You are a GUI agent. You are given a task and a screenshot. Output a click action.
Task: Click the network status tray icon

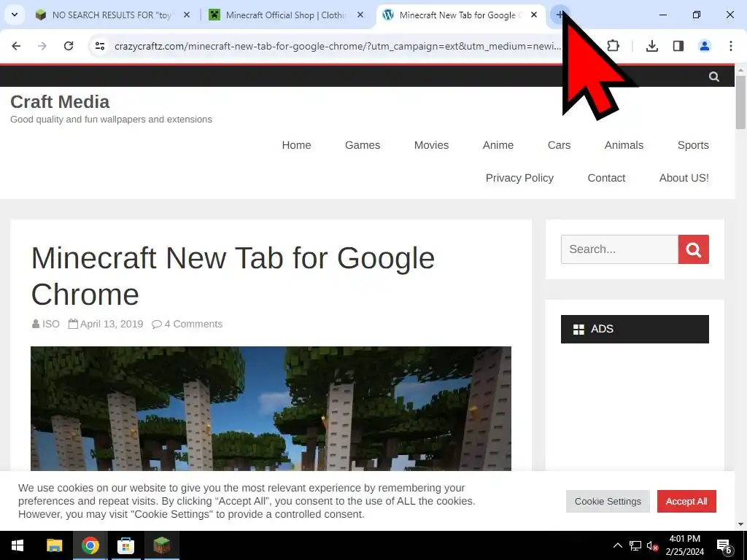635,545
